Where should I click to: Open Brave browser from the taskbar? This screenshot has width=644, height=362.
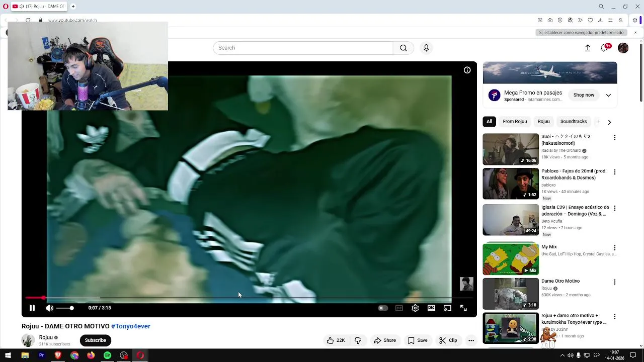coord(58,355)
